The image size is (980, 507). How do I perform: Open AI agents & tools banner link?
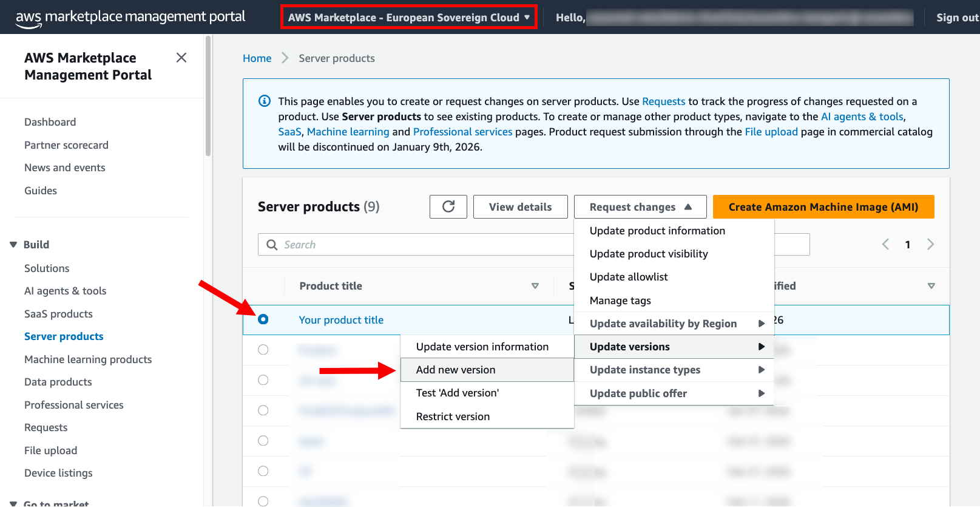coord(862,117)
